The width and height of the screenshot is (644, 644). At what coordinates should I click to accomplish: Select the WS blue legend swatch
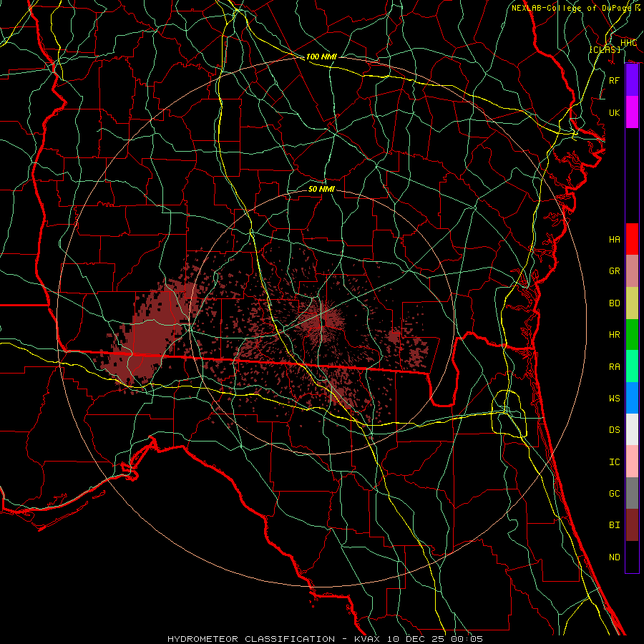[632, 398]
